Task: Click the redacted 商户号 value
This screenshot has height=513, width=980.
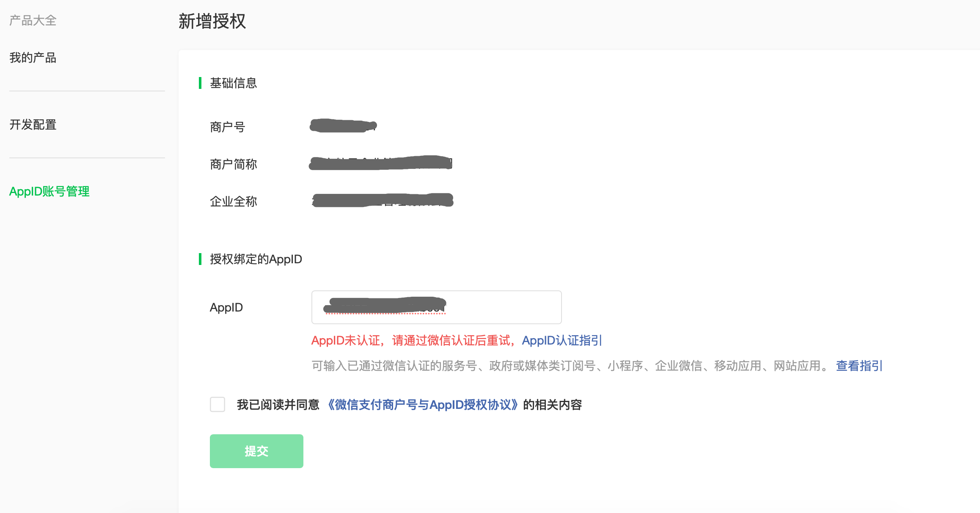Action: pos(343,126)
